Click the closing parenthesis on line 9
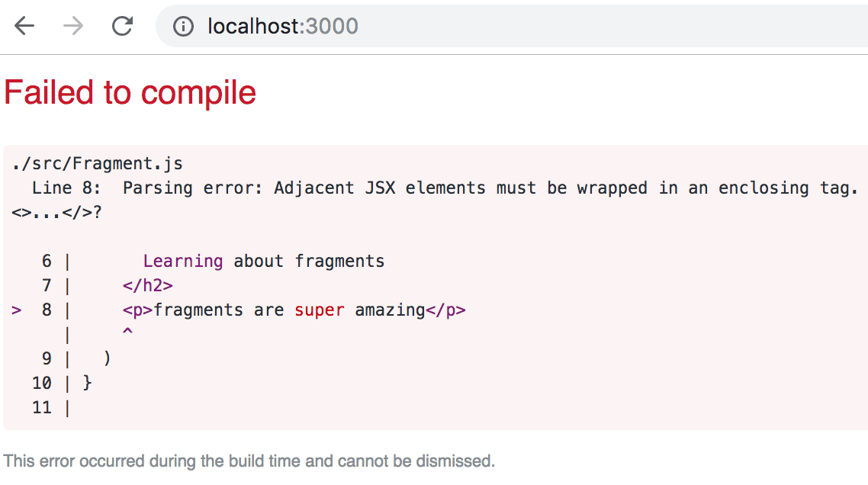 [108, 358]
